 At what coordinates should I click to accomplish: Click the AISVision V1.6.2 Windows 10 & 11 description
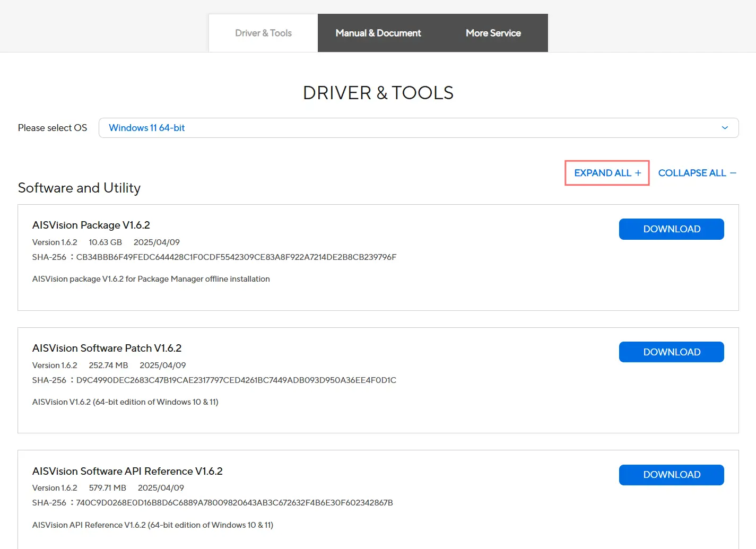(x=125, y=402)
